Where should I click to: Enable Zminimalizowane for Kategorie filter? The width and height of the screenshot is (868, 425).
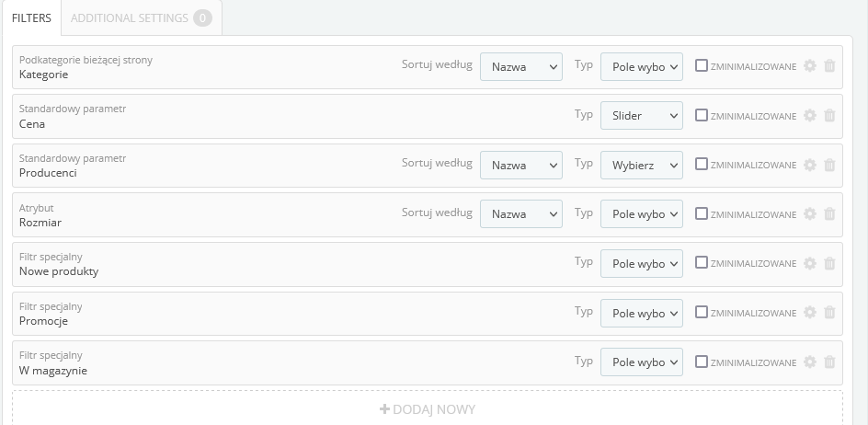point(702,66)
